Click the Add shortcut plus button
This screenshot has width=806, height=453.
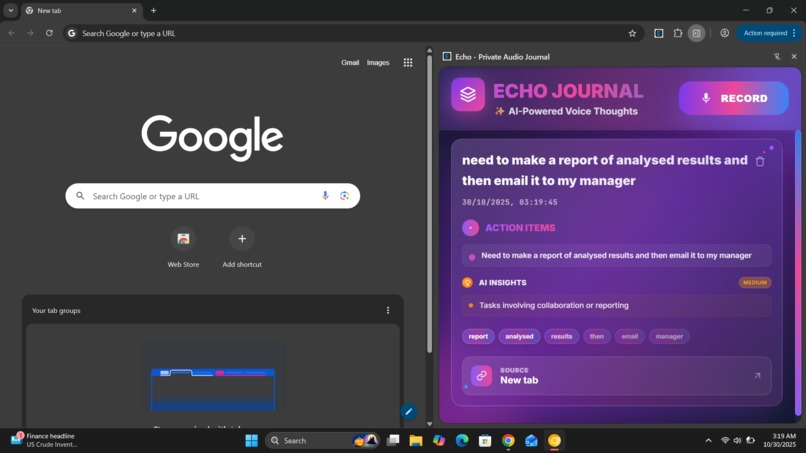pos(242,239)
